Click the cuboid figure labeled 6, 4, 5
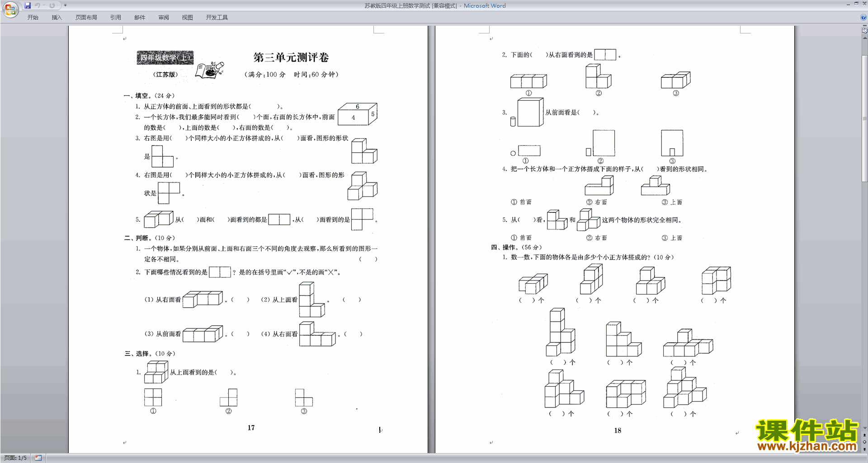 click(x=358, y=114)
